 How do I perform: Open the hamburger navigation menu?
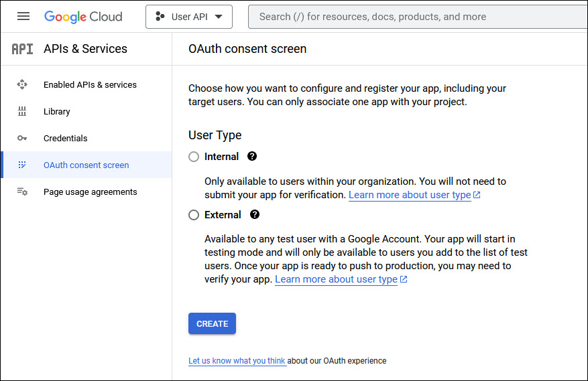coord(23,17)
